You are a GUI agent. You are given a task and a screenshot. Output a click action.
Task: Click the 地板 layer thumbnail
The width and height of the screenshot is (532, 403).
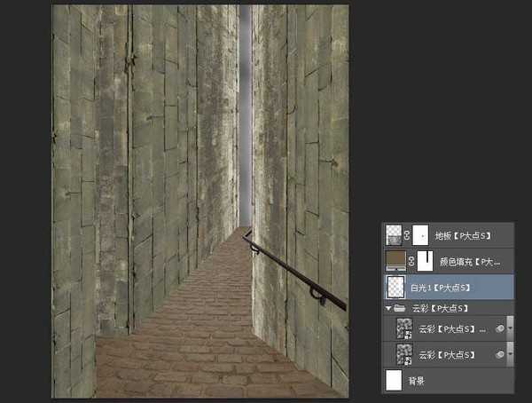coord(395,234)
